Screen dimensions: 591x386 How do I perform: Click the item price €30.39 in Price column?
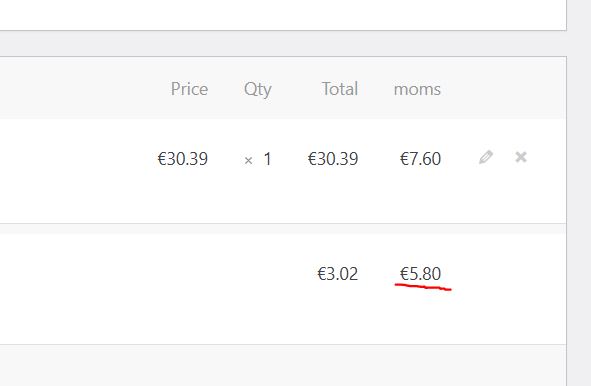coord(183,159)
